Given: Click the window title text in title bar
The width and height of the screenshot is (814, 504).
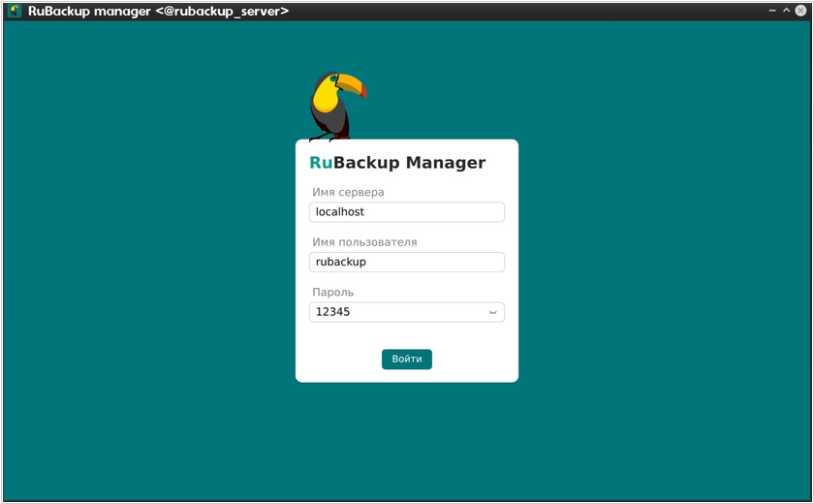Looking at the screenshot, I should (x=158, y=11).
